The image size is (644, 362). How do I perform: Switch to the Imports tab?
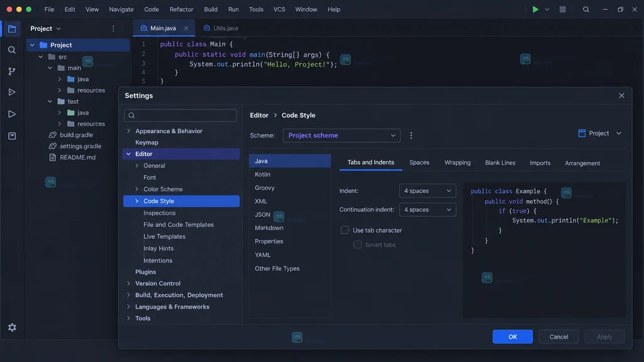click(x=540, y=163)
